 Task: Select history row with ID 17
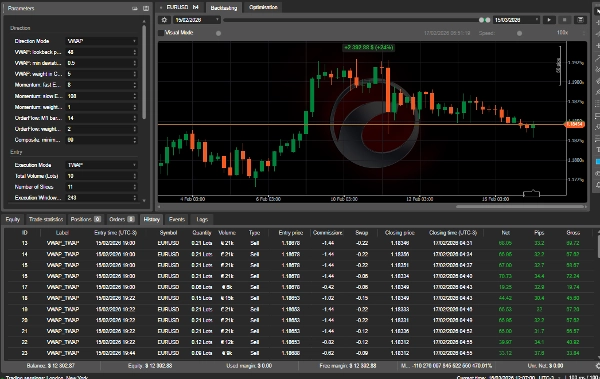(300, 287)
